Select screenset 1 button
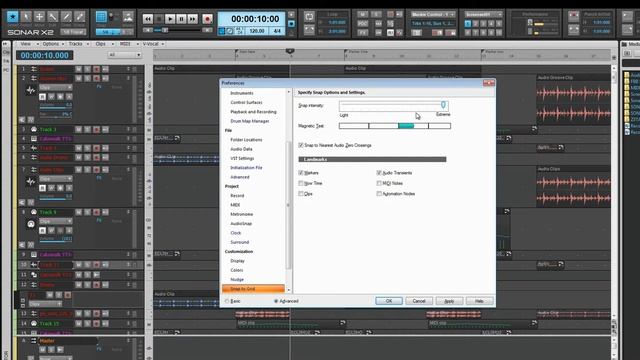640x360 pixels. tap(468, 24)
